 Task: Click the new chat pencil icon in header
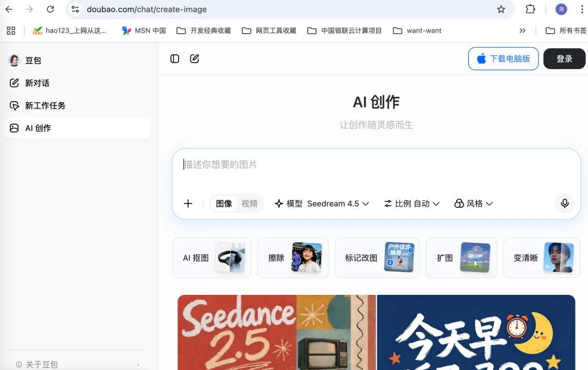pos(194,59)
